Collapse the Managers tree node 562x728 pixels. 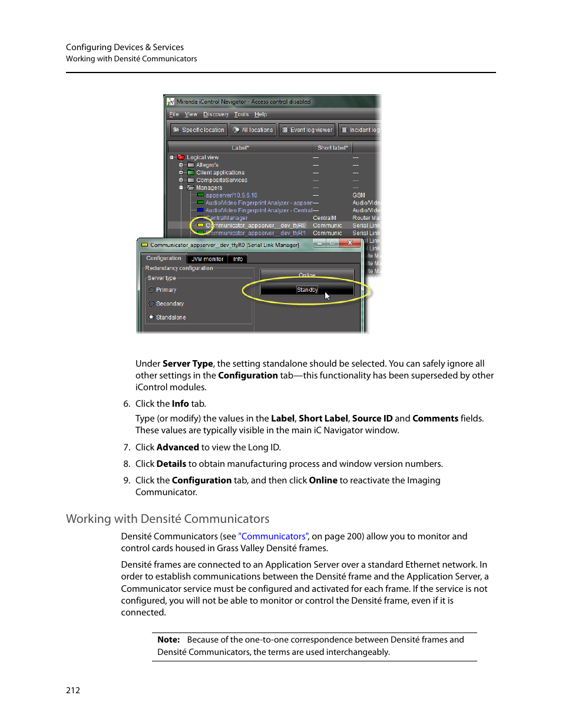181,187
